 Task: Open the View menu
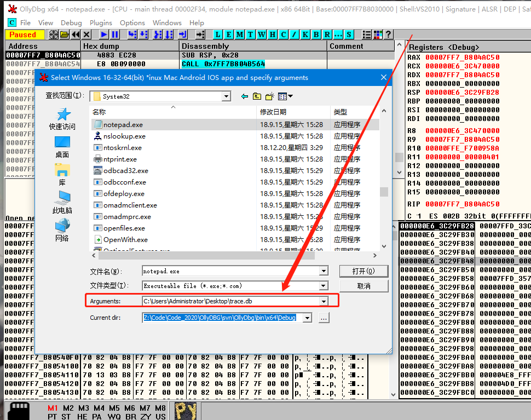pos(46,22)
